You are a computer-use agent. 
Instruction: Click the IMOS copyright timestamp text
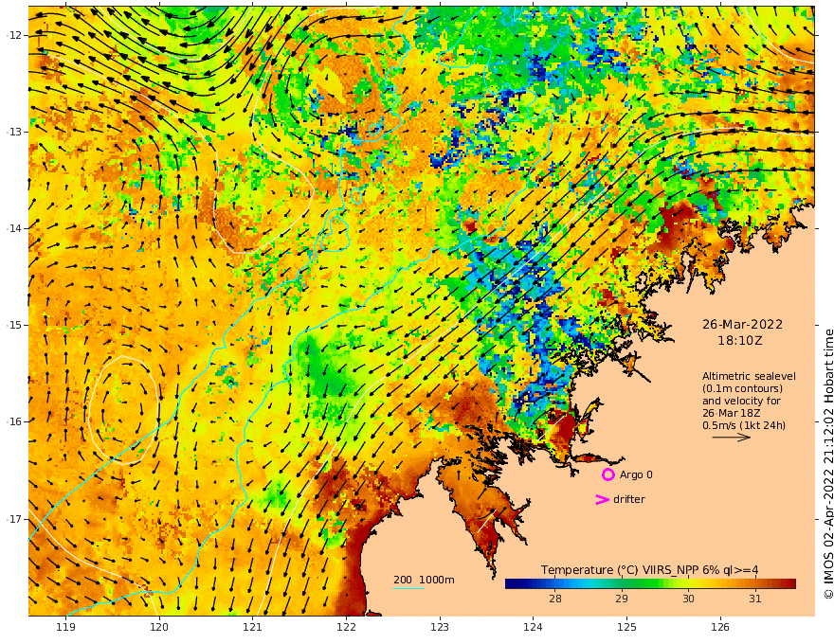pos(828,463)
